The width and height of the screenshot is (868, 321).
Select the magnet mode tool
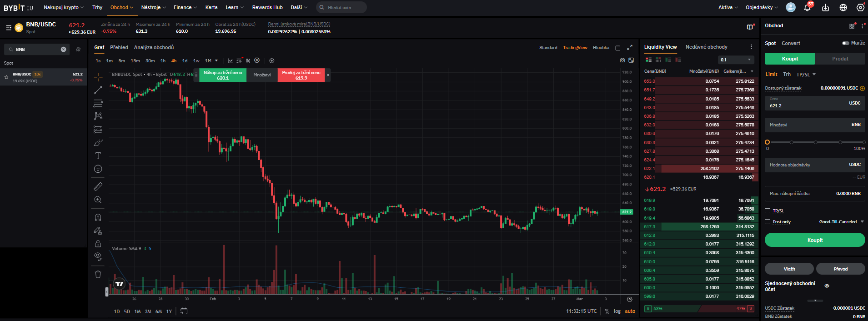[98, 217]
